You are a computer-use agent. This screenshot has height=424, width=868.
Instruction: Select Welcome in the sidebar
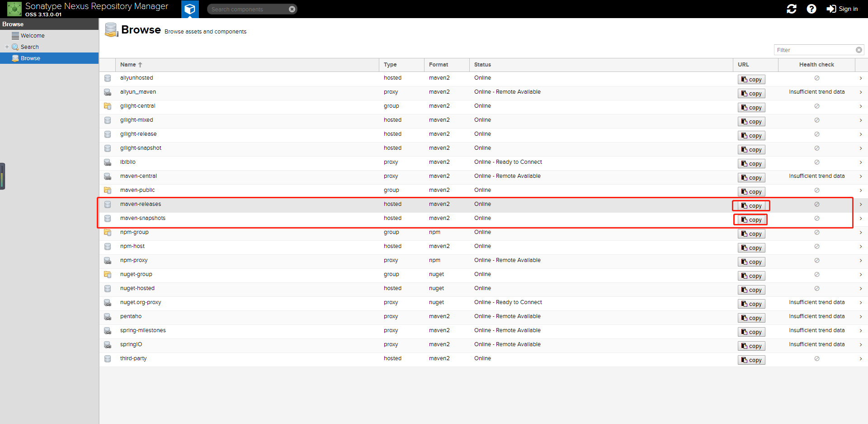pyautogui.click(x=33, y=36)
